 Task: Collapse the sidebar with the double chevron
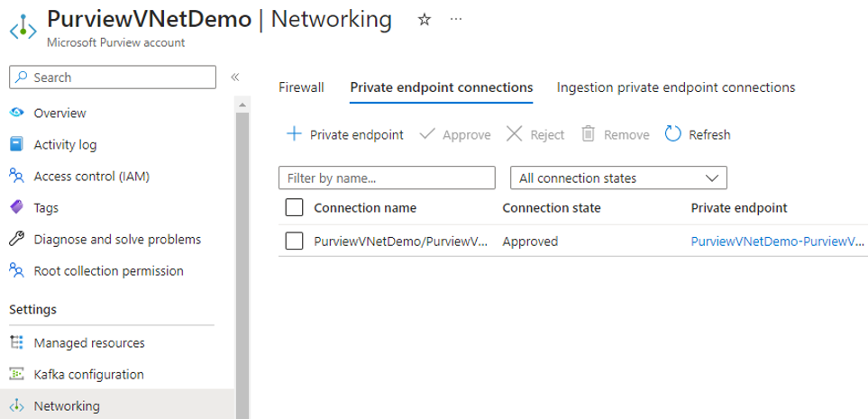click(x=234, y=77)
